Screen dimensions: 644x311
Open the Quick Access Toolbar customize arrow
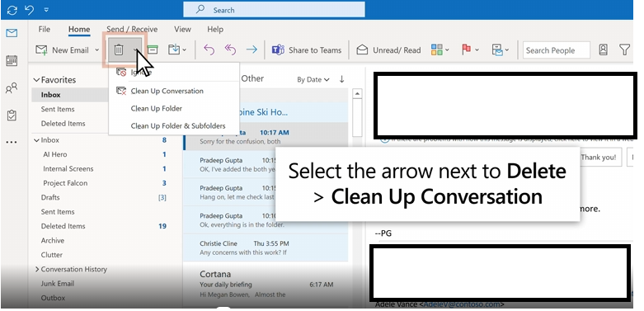[46, 10]
